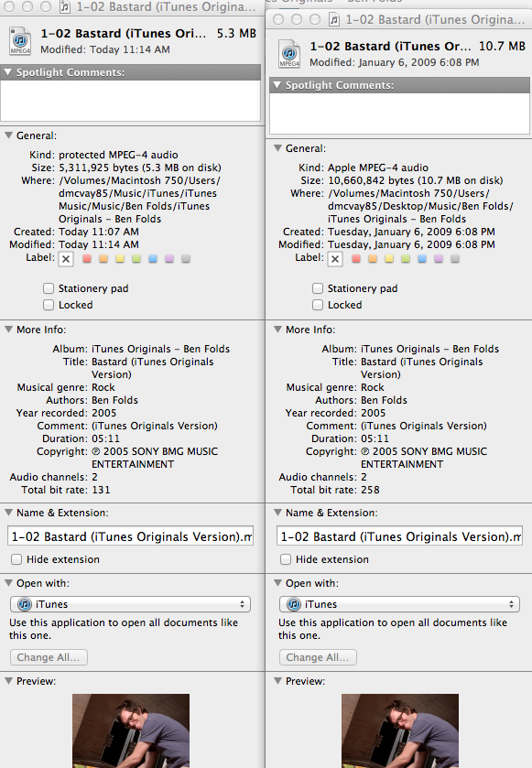Click MPEG4 file icon in 5.3 MB window header

20,41
